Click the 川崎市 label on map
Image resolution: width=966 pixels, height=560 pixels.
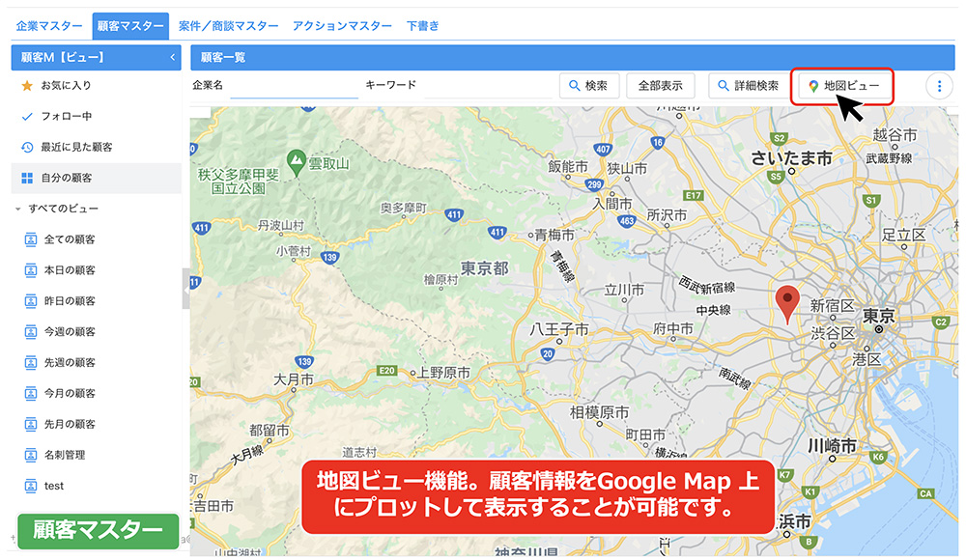[833, 445]
